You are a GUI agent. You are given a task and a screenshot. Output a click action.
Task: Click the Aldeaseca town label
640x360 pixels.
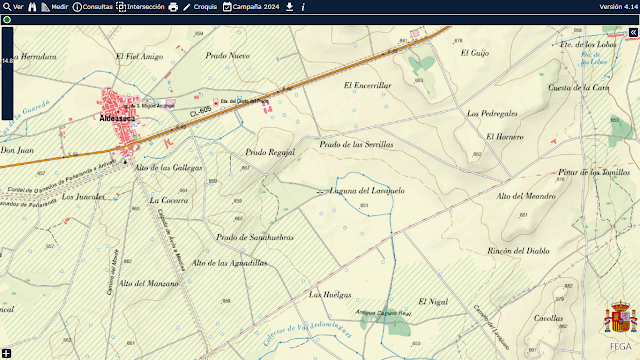[x=117, y=118]
